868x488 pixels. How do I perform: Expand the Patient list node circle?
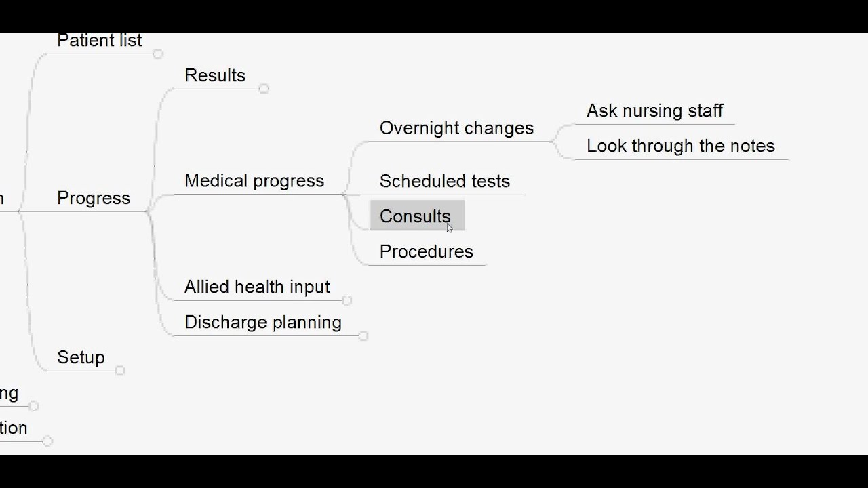(x=158, y=54)
